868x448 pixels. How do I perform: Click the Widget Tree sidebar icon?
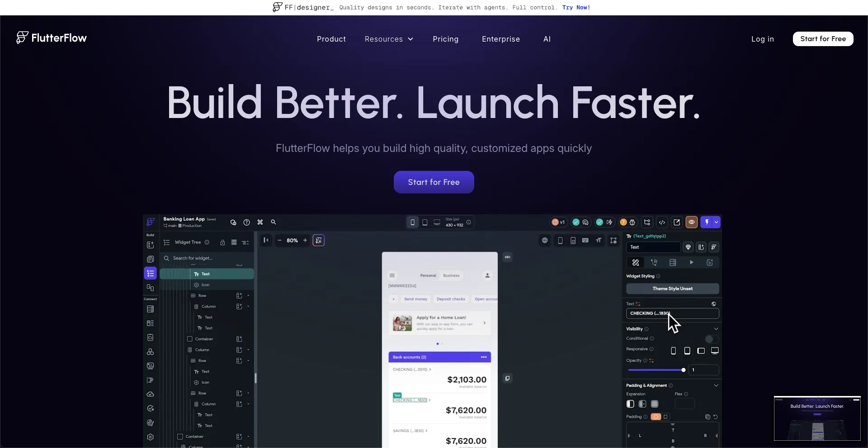click(x=150, y=274)
